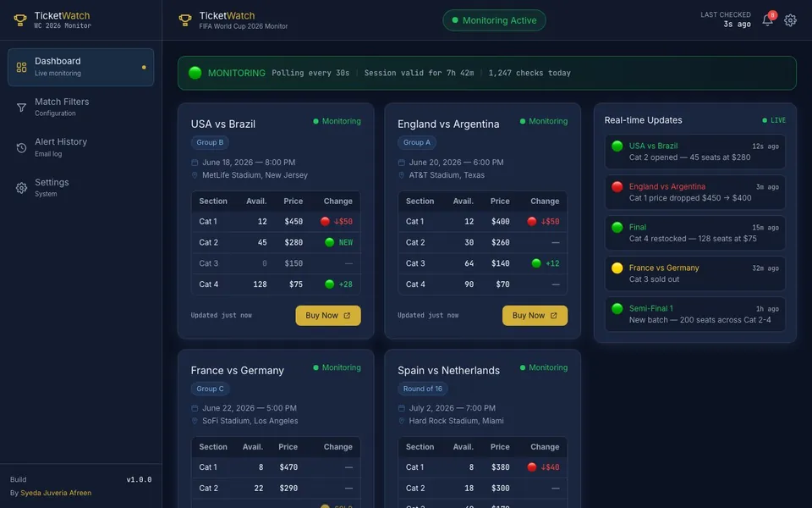Viewport: 812px width, 508px height.
Task: Click the red dot on England vs Argentina update
Action: click(617, 186)
